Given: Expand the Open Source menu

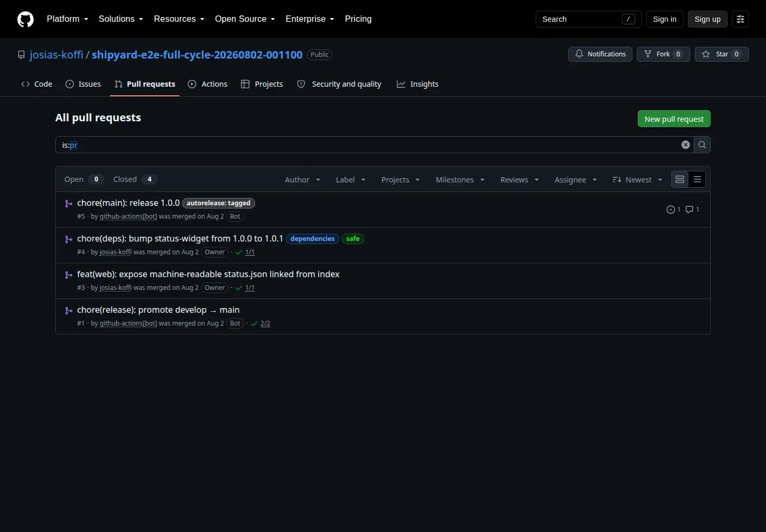Looking at the screenshot, I should [x=245, y=19].
